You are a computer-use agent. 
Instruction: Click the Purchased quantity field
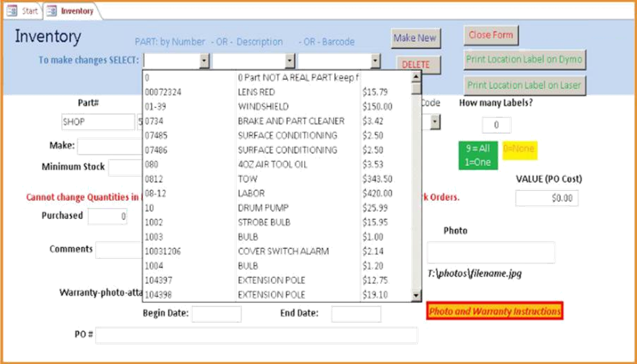click(x=108, y=216)
